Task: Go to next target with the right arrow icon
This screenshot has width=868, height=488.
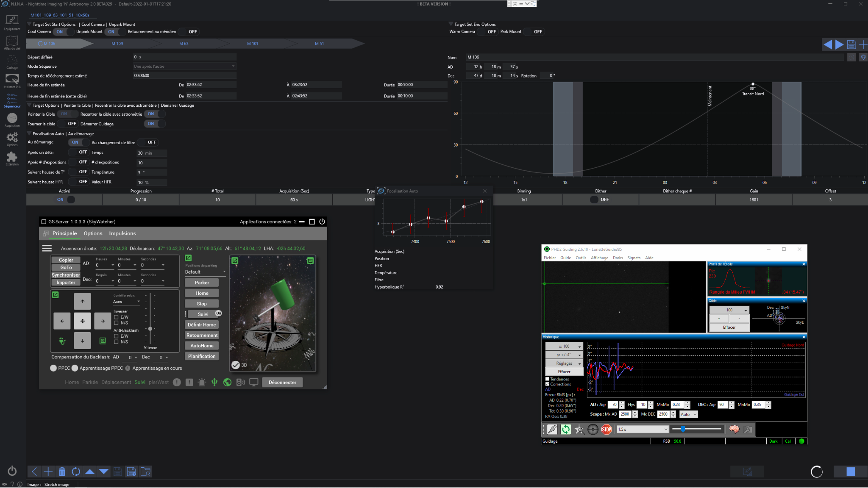Action: pos(839,44)
